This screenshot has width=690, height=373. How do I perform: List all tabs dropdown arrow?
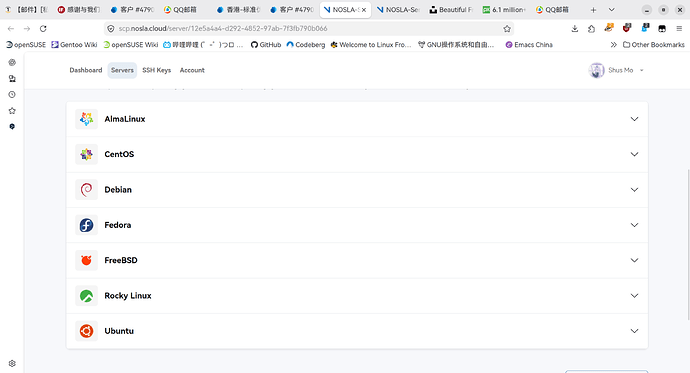(612, 10)
